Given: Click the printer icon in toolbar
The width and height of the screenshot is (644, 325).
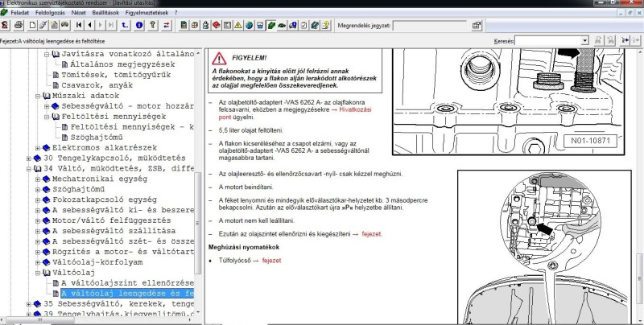Looking at the screenshot, I should tap(19, 26).
